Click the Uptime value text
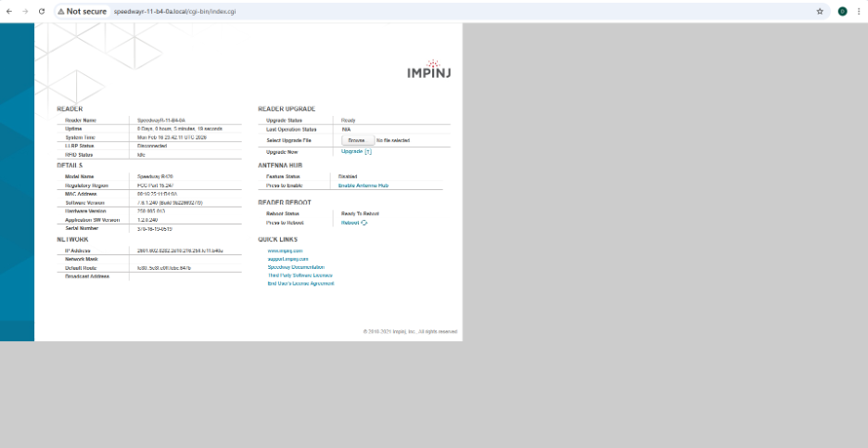 click(180, 129)
